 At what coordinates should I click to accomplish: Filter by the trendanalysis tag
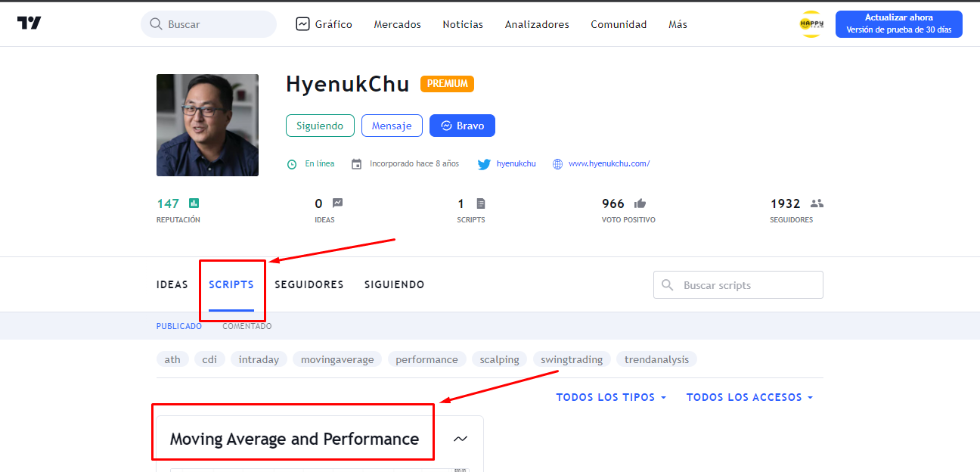pos(656,359)
